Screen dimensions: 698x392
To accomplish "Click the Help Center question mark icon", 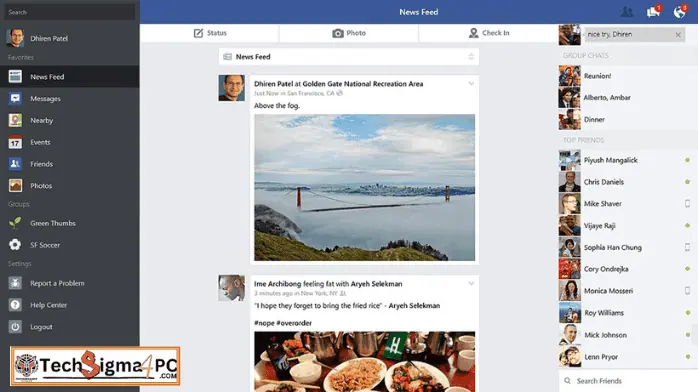I will pyautogui.click(x=15, y=305).
